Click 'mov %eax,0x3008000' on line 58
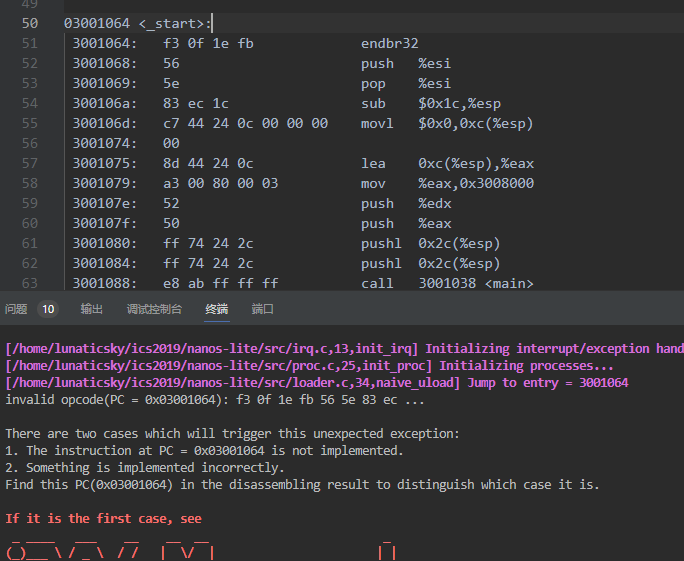The width and height of the screenshot is (684, 561). (x=447, y=183)
